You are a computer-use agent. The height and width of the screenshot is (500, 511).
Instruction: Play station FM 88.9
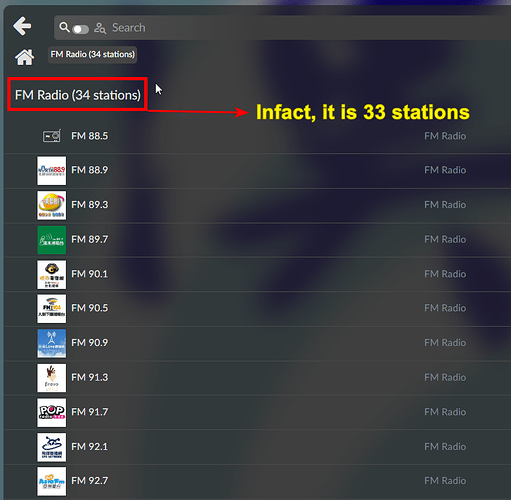tap(90, 170)
